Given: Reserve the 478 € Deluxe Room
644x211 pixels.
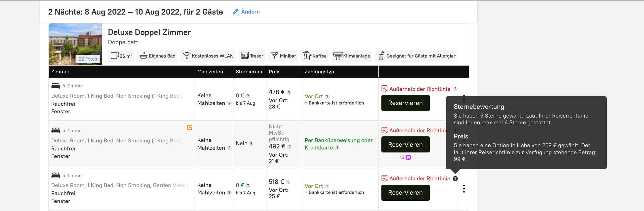Looking at the screenshot, I should coord(405,103).
